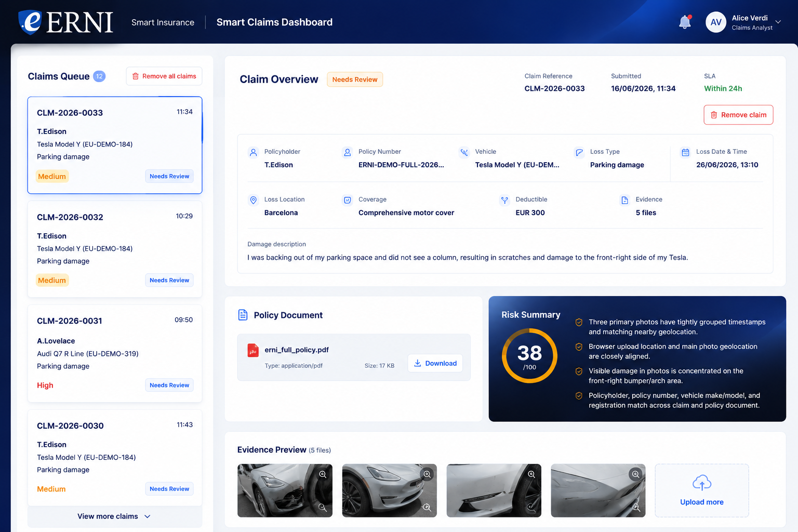Select claim CLM-2026-0031 in the queue
The height and width of the screenshot is (532, 798).
[x=115, y=354]
